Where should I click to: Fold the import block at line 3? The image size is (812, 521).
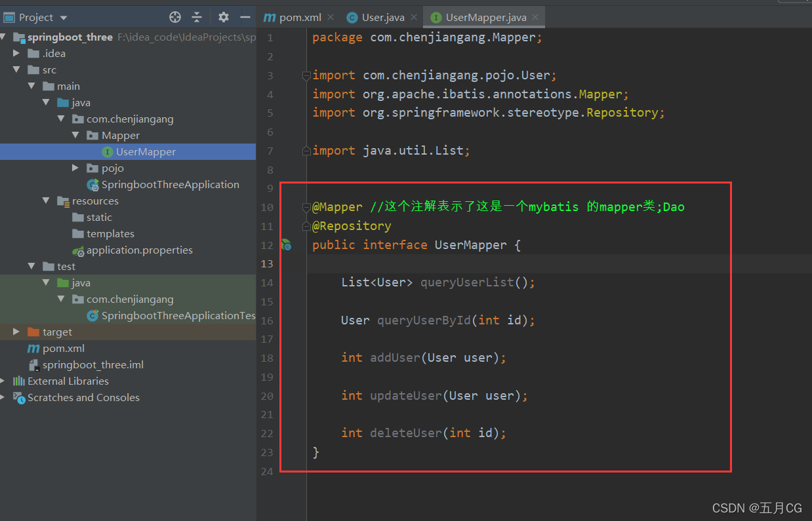pos(306,75)
